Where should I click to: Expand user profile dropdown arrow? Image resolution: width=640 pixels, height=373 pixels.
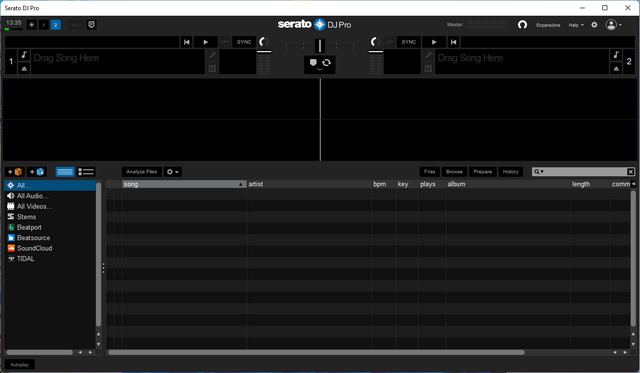pyautogui.click(x=620, y=25)
